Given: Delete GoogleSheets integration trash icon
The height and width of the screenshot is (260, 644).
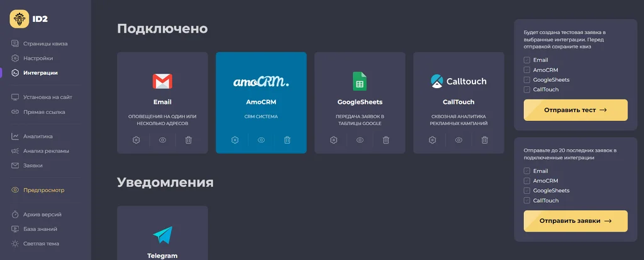Looking at the screenshot, I should pos(386,140).
